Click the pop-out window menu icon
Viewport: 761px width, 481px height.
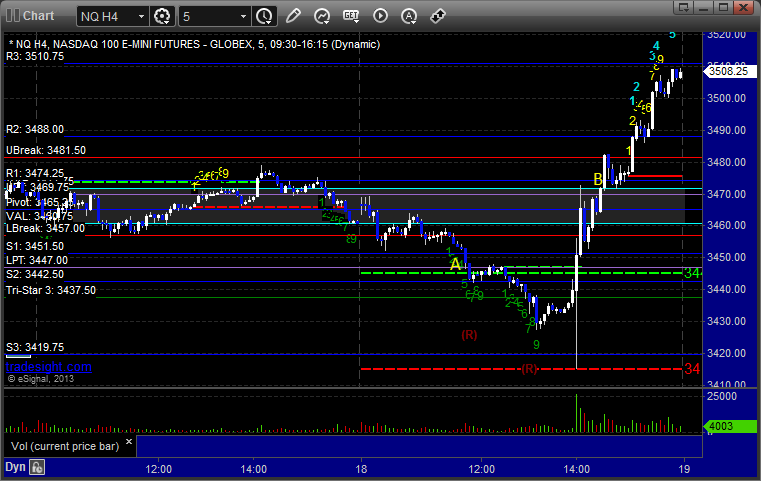click(684, 7)
